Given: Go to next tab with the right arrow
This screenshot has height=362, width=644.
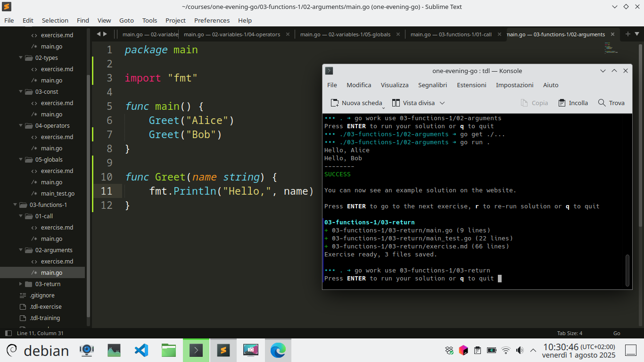Looking at the screenshot, I should coord(105,34).
